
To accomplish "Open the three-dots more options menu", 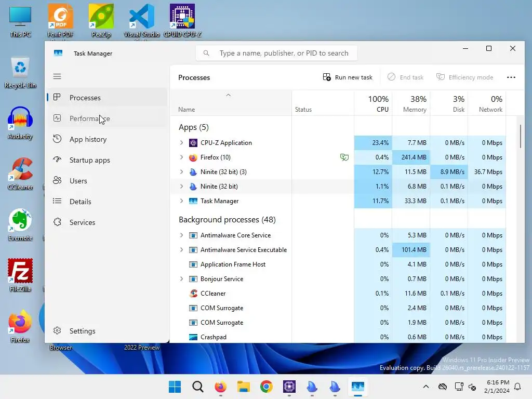I will pyautogui.click(x=511, y=77).
